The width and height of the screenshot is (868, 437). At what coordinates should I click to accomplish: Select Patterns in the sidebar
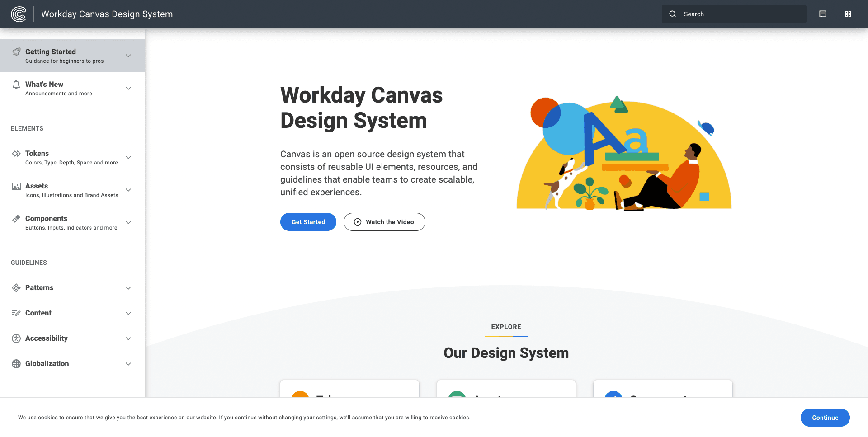coord(72,288)
